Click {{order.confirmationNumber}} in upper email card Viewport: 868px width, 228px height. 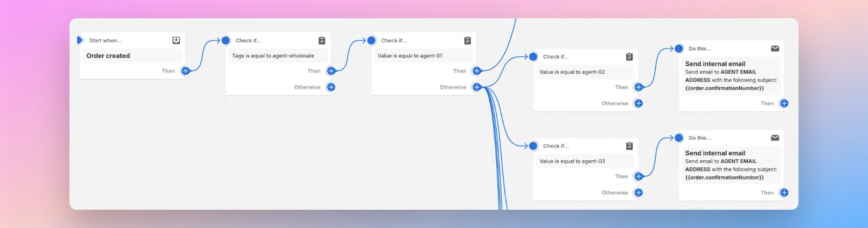point(725,88)
